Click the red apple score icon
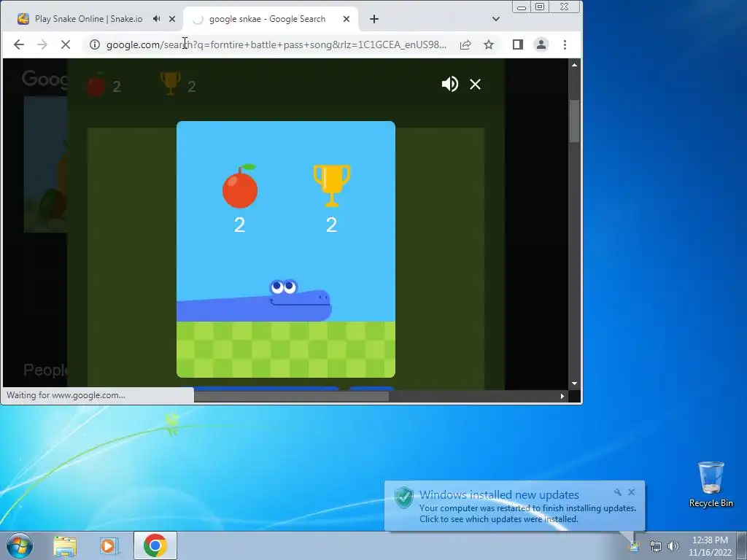 pos(240,187)
